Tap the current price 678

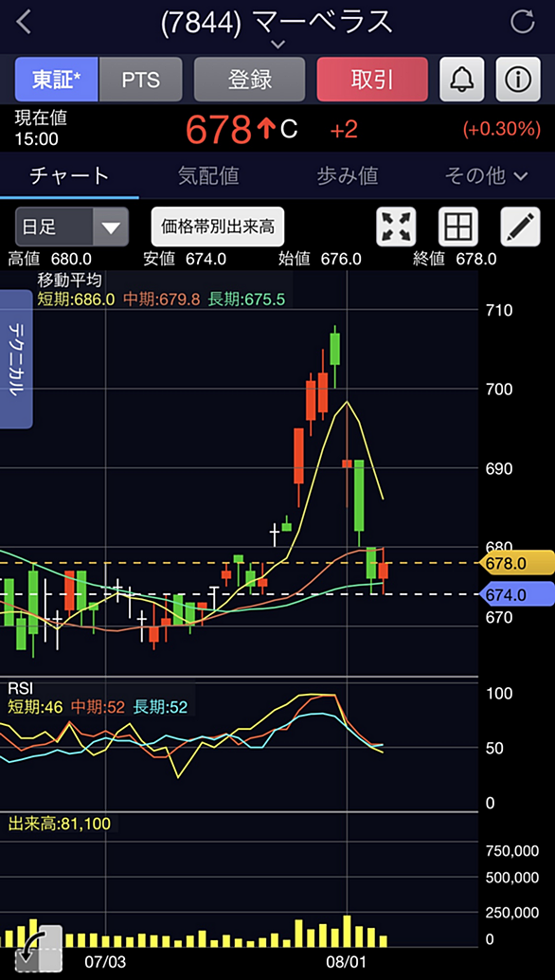pos(219,130)
